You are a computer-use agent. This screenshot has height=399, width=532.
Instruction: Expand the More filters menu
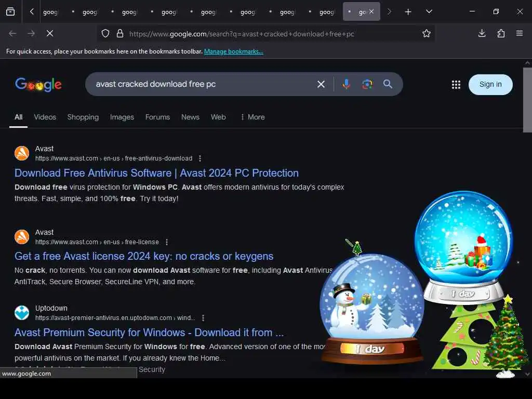pyautogui.click(x=253, y=117)
